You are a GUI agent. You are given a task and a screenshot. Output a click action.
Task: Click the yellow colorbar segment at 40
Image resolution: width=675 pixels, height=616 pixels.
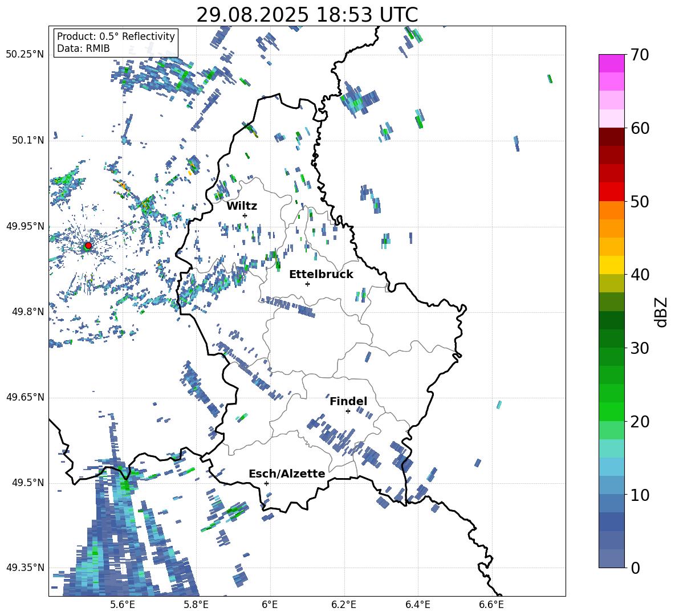pos(611,265)
